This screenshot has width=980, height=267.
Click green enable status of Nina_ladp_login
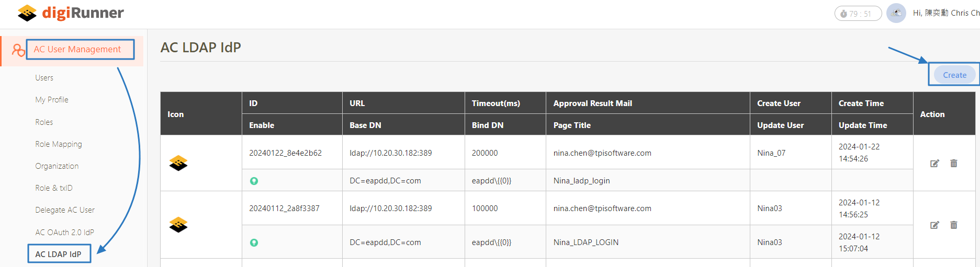[x=254, y=181]
